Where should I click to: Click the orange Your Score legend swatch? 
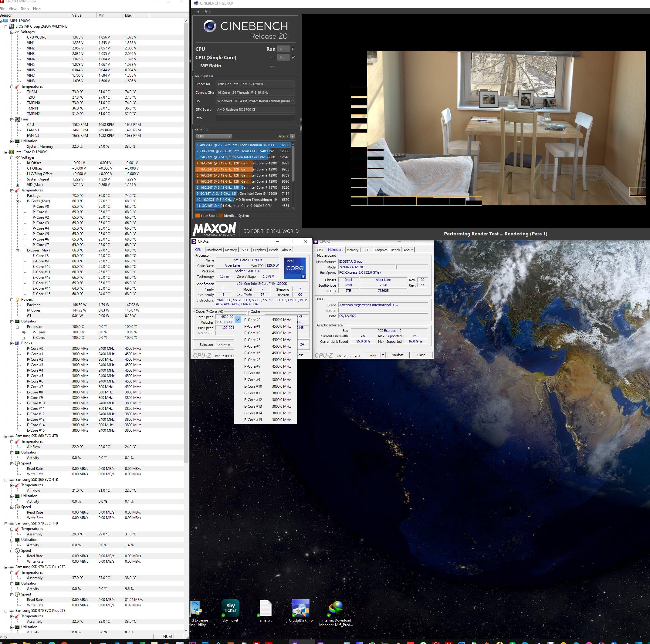[x=198, y=216]
